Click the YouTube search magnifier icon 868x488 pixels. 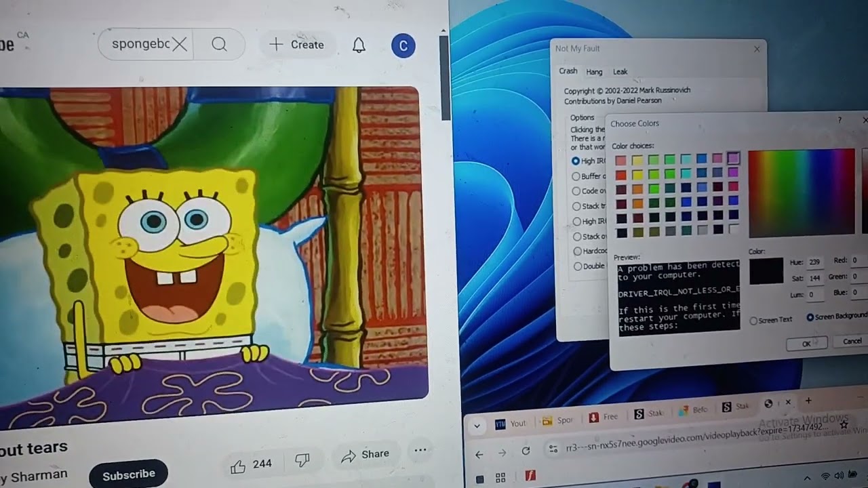pos(219,45)
